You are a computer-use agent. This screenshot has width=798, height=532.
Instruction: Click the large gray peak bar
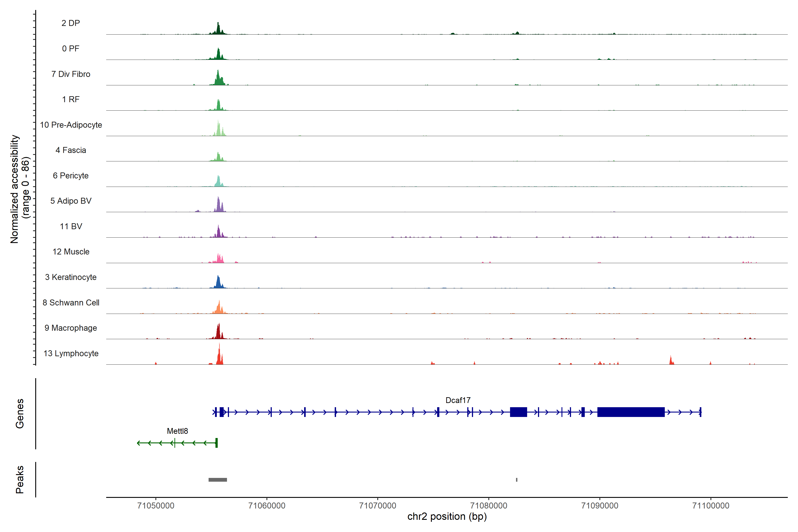(x=217, y=480)
